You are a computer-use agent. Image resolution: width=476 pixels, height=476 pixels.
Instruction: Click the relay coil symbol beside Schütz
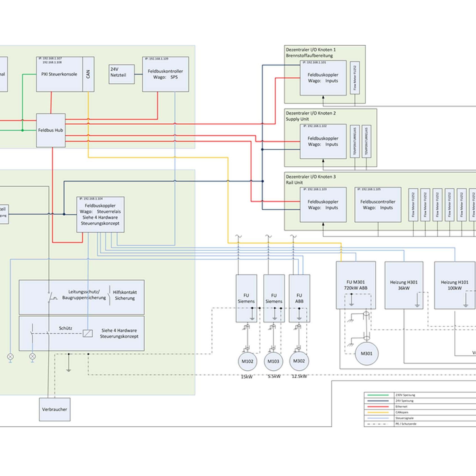point(88,333)
